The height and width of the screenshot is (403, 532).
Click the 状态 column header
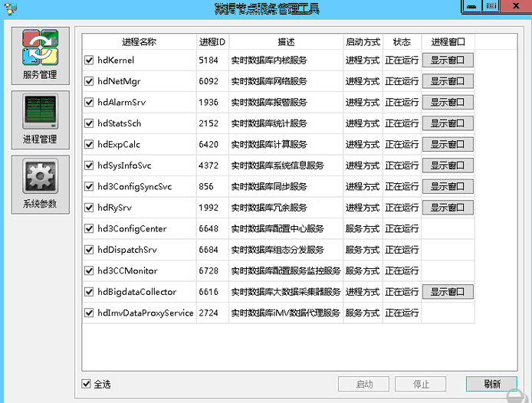pos(402,41)
